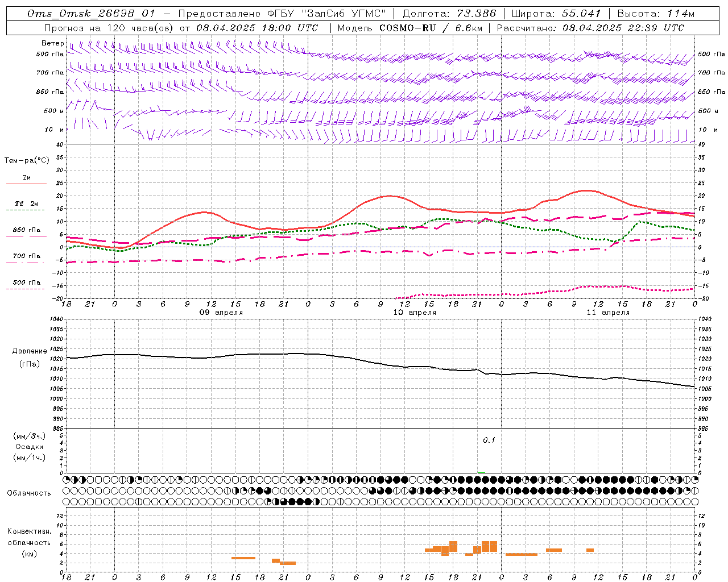Click the 11 апреля date label
Viewport: 728px width, 582px height.
point(608,313)
